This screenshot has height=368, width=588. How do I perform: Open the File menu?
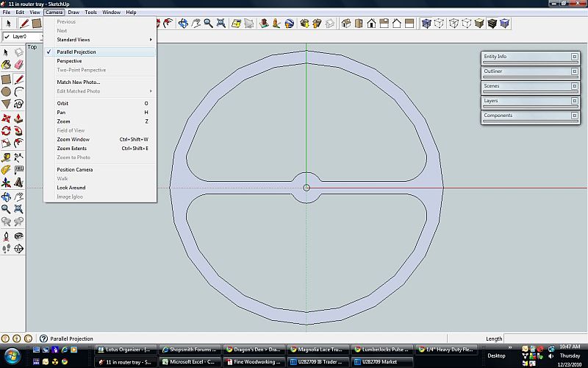point(7,13)
